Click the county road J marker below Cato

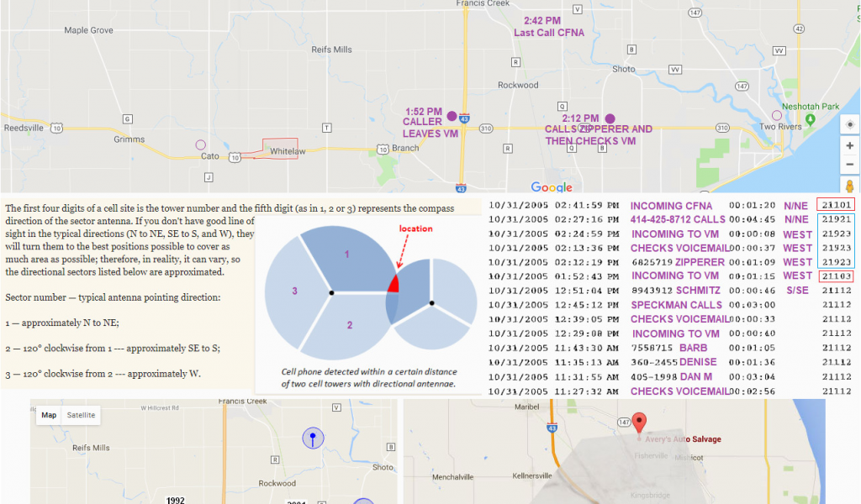209,177
